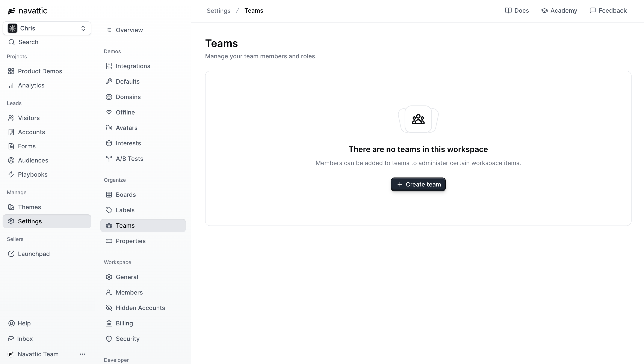Image resolution: width=644 pixels, height=364 pixels.
Task: Go to Settings in the breadcrumb
Action: [x=219, y=11]
